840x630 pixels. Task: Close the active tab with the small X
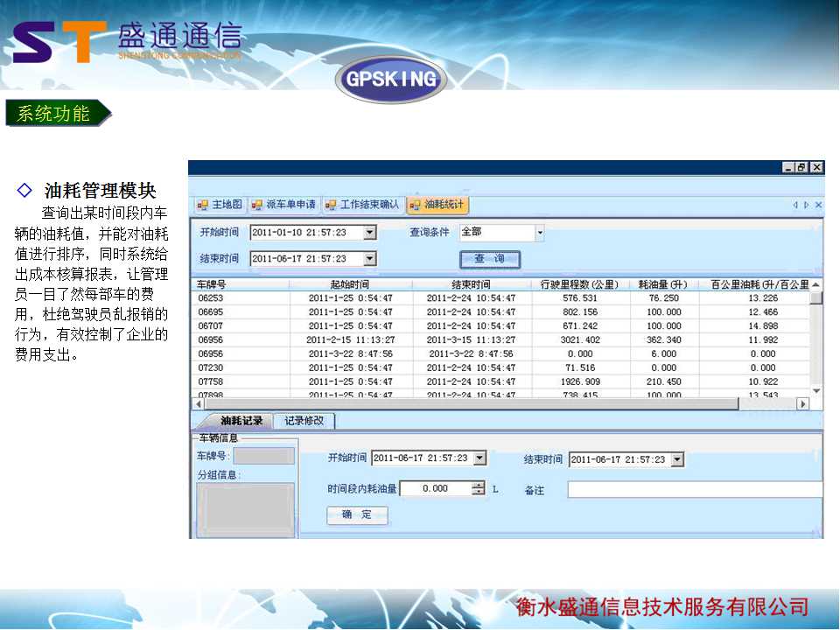818,205
